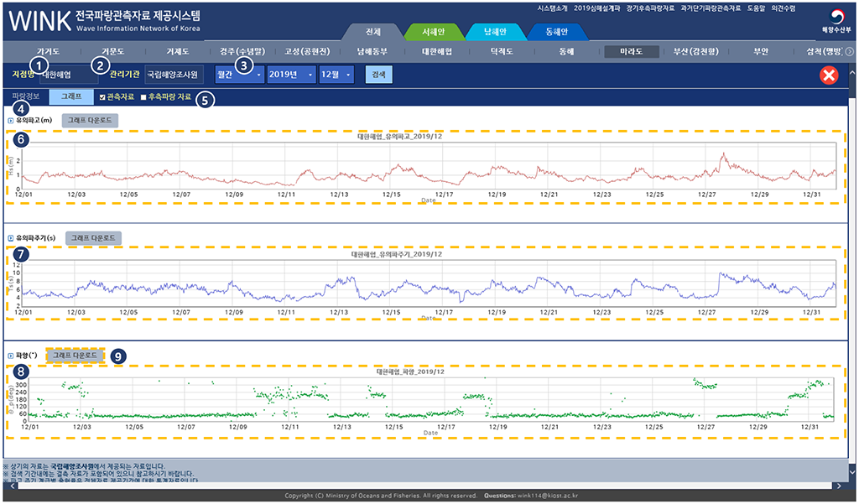Click the horizontal scrollbar right arrow
This screenshot has height=504, width=859.
click(x=839, y=486)
